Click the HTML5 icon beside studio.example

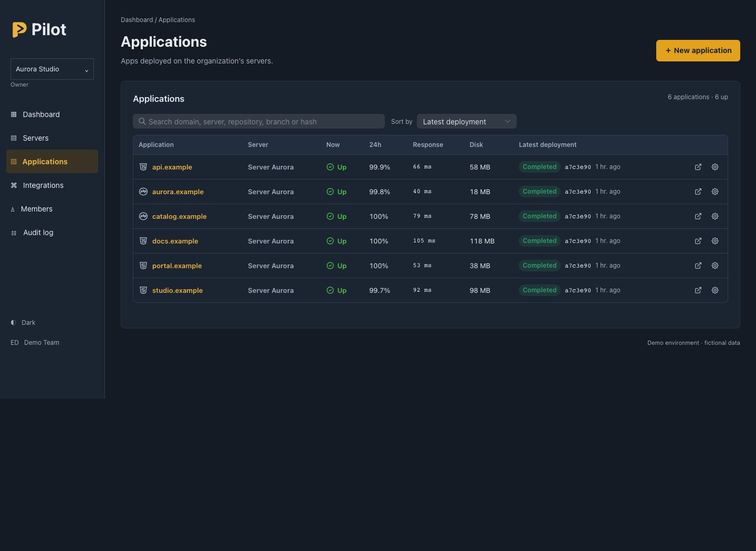(x=143, y=290)
